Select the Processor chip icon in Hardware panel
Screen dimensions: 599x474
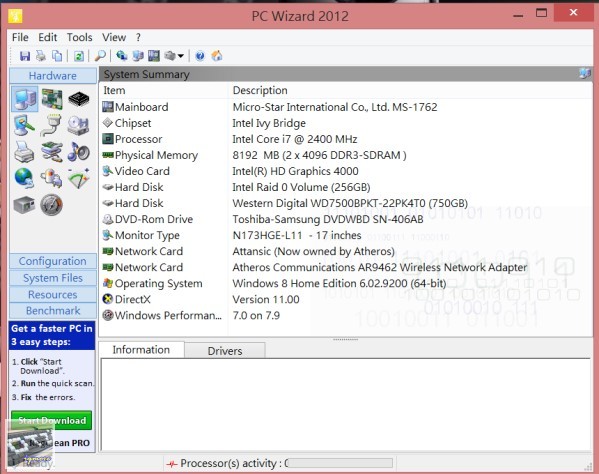point(79,99)
